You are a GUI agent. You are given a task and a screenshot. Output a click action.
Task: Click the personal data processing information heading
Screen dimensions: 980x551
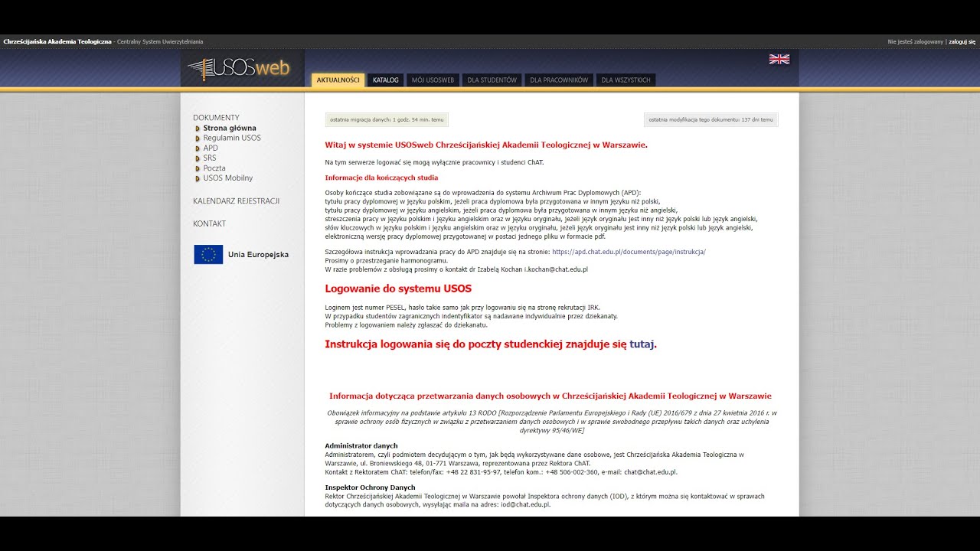550,396
